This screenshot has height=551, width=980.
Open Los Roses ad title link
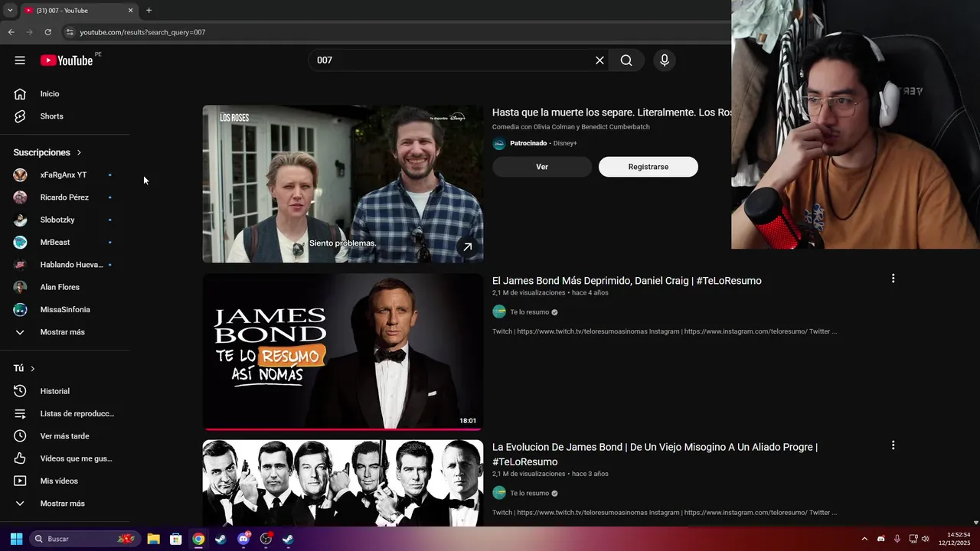(611, 112)
